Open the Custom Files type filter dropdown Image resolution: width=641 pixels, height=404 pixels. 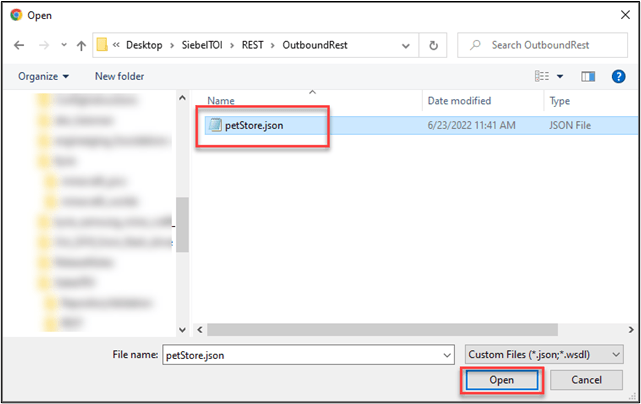click(x=544, y=355)
